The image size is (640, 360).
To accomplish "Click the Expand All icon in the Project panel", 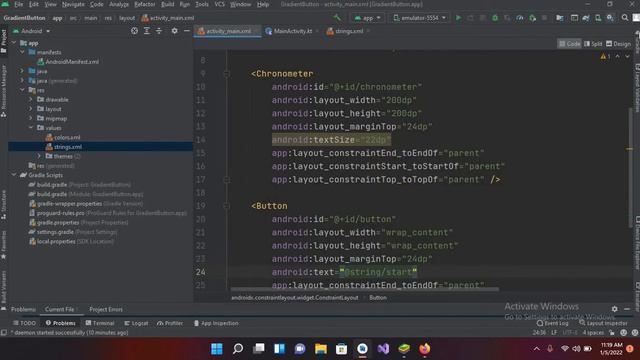I will pos(147,31).
